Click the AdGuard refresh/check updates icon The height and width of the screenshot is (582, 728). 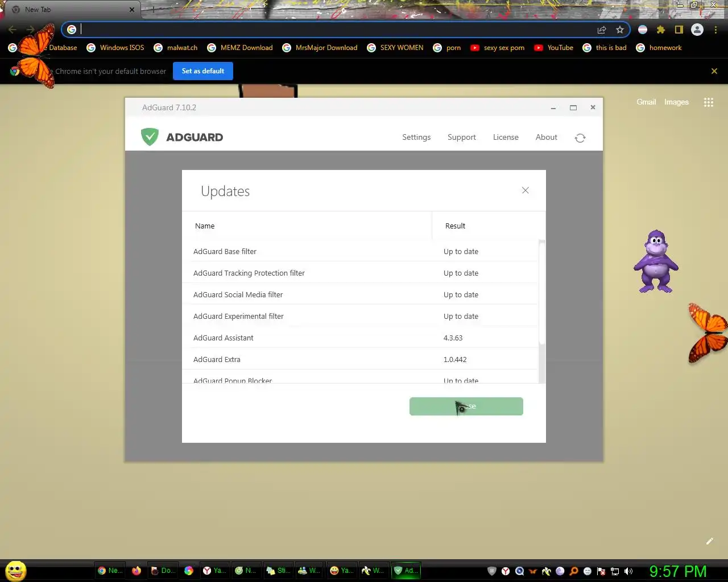pyautogui.click(x=580, y=138)
